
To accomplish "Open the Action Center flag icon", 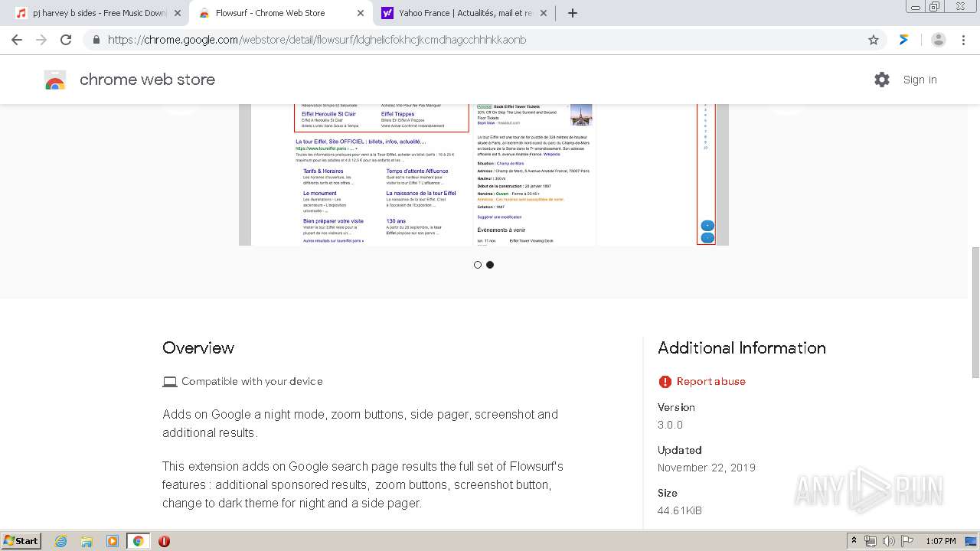I will [x=907, y=541].
